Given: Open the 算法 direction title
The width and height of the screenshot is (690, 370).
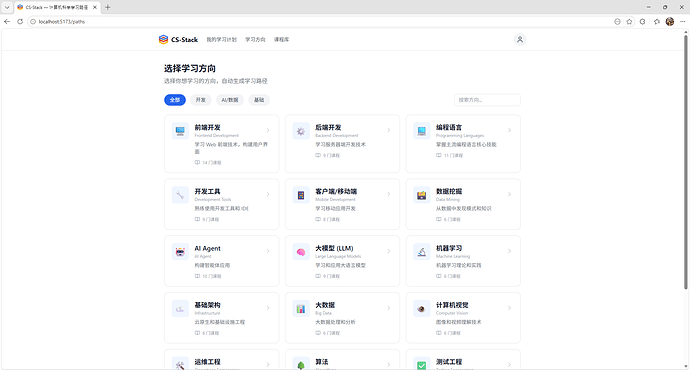Looking at the screenshot, I should point(322,362).
